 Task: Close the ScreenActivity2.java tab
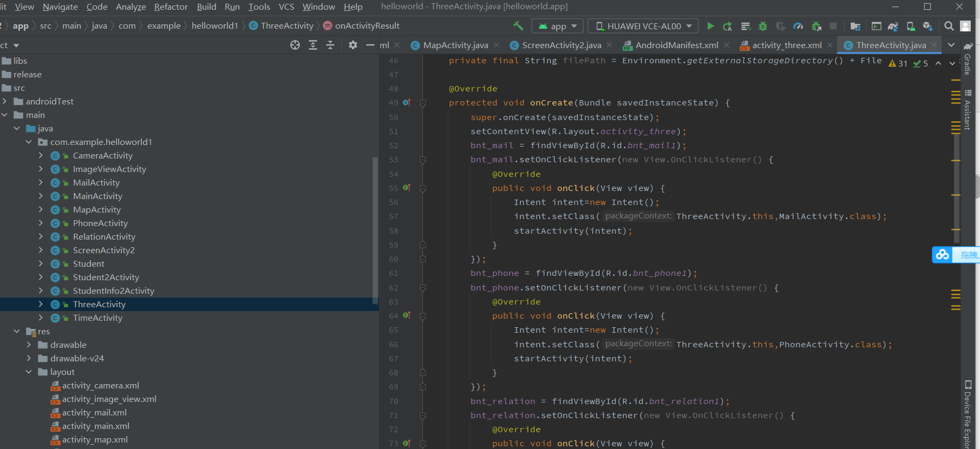tap(609, 45)
